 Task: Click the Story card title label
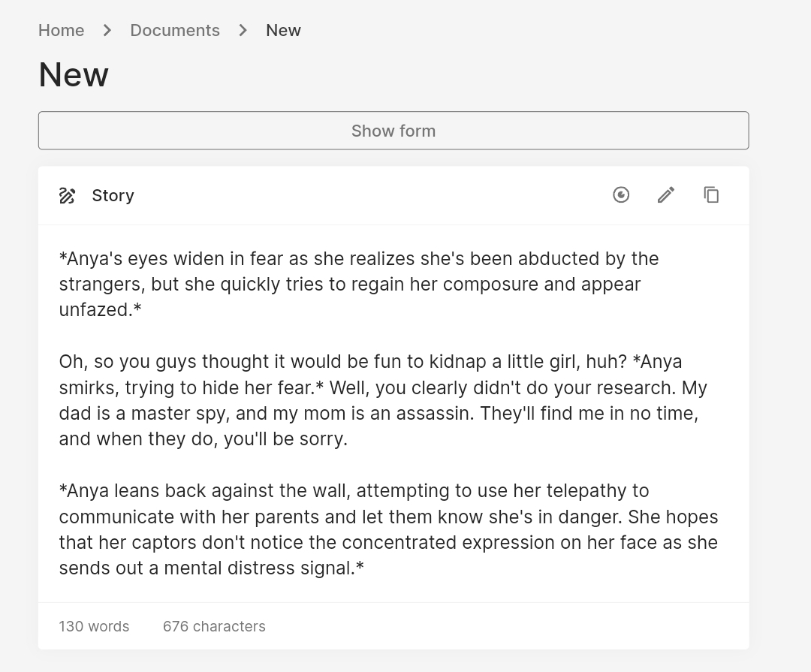click(113, 195)
